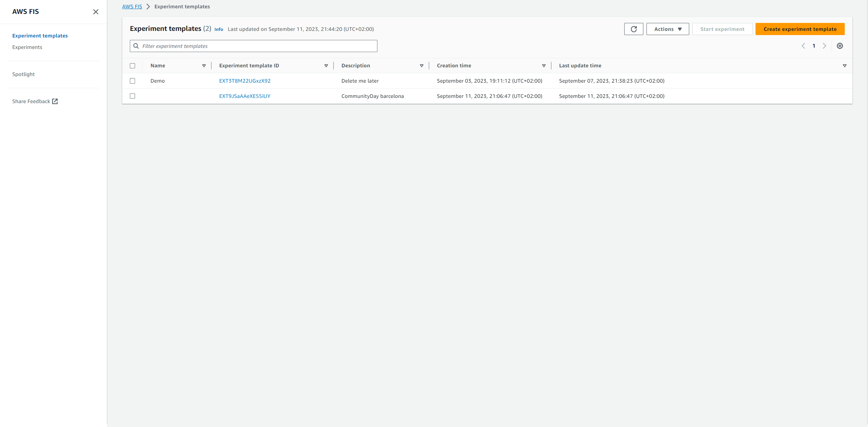Open template EXT3T8M22UGxzX92 link
868x427 pixels.
(245, 81)
